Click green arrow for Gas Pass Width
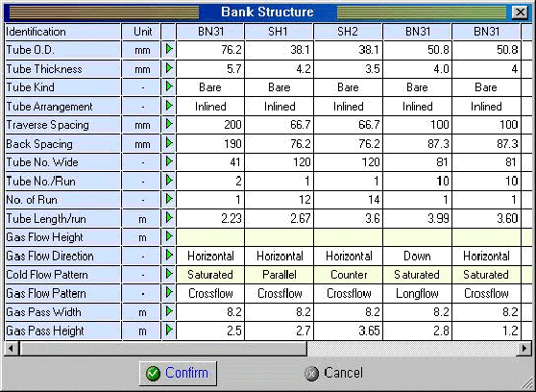The height and width of the screenshot is (392, 536). click(x=169, y=311)
